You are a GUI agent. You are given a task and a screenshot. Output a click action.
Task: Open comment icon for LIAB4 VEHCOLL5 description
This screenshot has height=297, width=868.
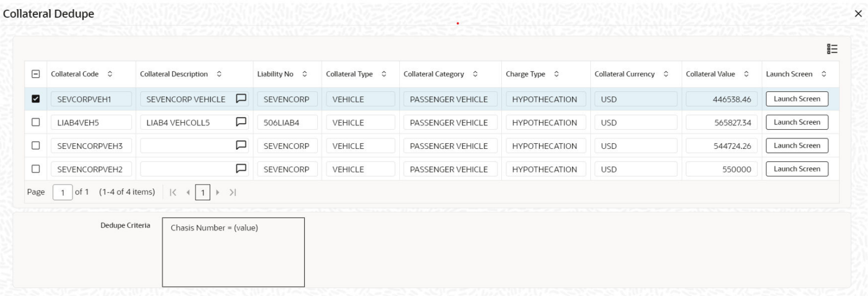(241, 122)
